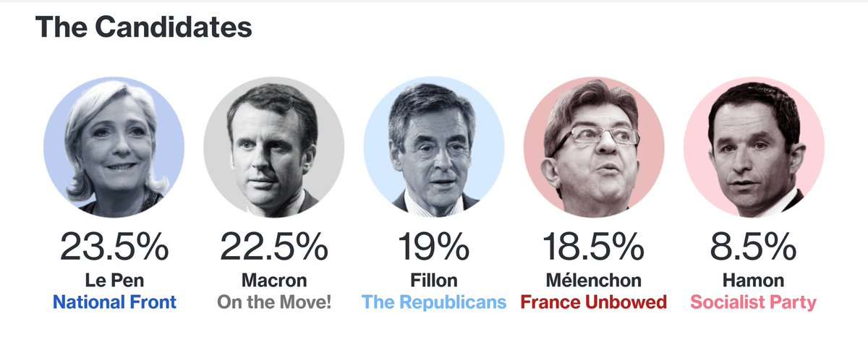Click Mélenchon's circular portrait

pos(594,148)
